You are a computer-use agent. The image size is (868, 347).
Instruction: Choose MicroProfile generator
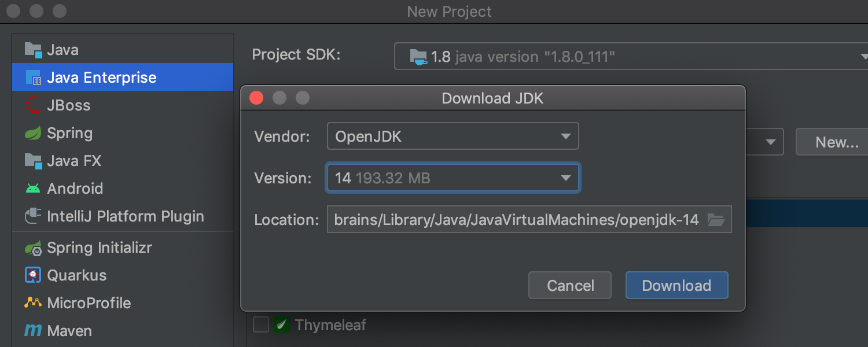pos(123,303)
